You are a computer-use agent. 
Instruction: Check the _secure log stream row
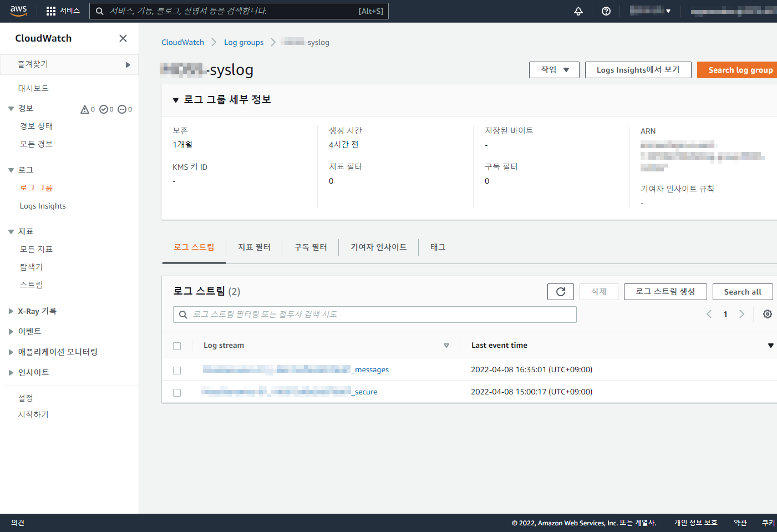(177, 393)
